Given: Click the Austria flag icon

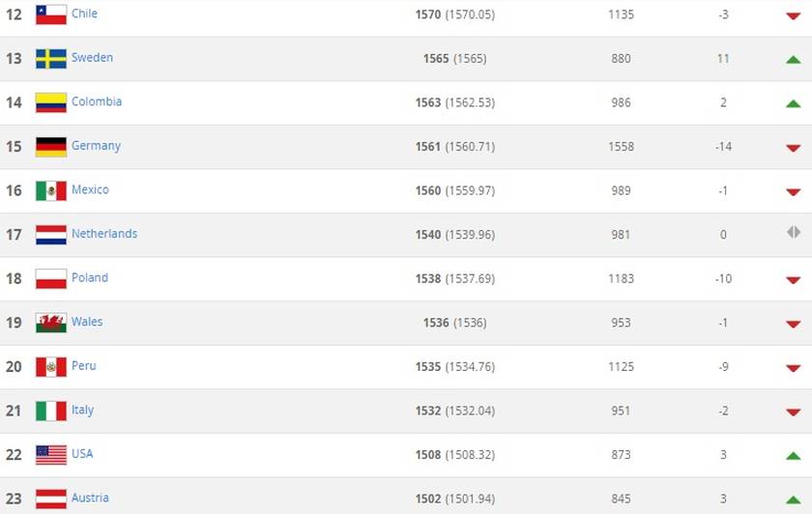Looking at the screenshot, I should point(50,499).
